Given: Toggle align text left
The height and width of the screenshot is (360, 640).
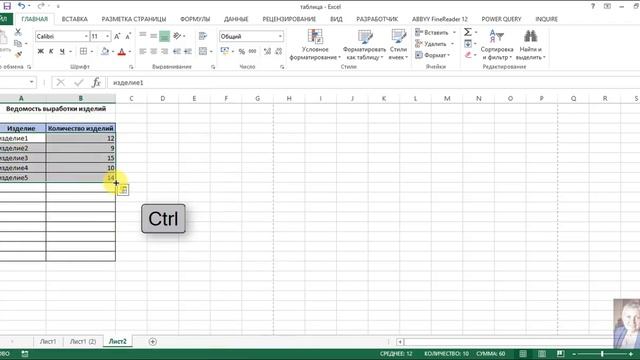Looking at the screenshot, I should (142, 51).
